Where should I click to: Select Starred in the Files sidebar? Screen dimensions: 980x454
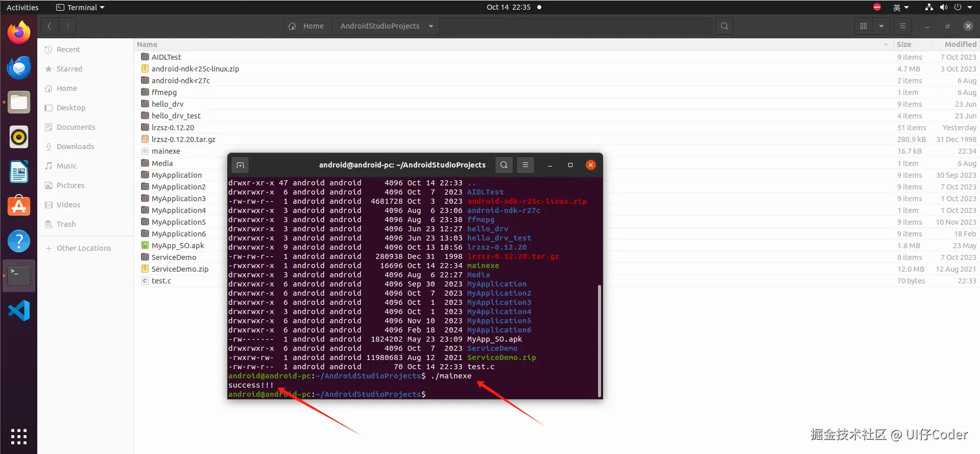[x=85, y=69]
